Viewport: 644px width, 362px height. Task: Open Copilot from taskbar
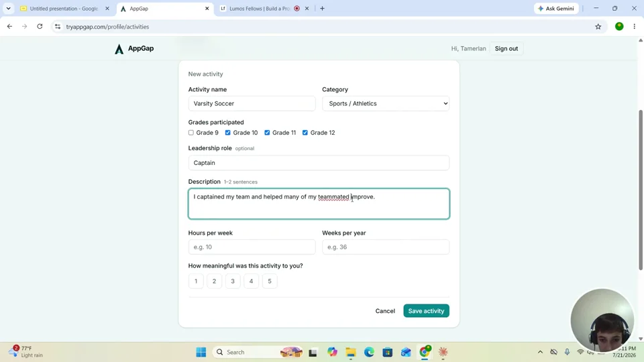click(x=332, y=352)
